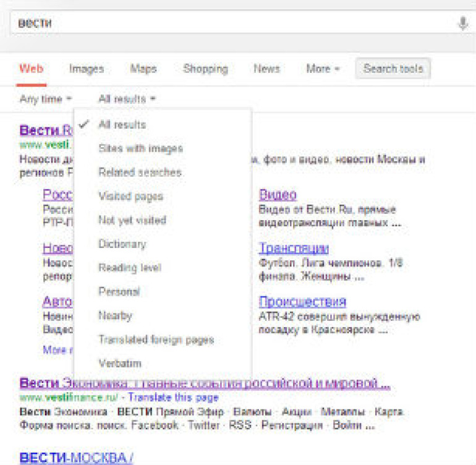Toggle the Search tools button
Image resolution: width=476 pixels, height=465 pixels.
click(x=393, y=69)
